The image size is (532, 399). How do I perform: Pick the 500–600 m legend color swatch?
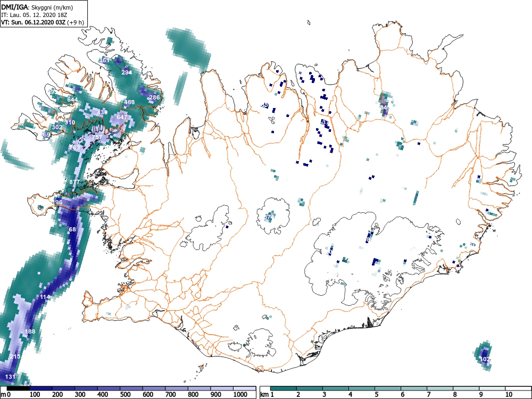tap(131, 388)
